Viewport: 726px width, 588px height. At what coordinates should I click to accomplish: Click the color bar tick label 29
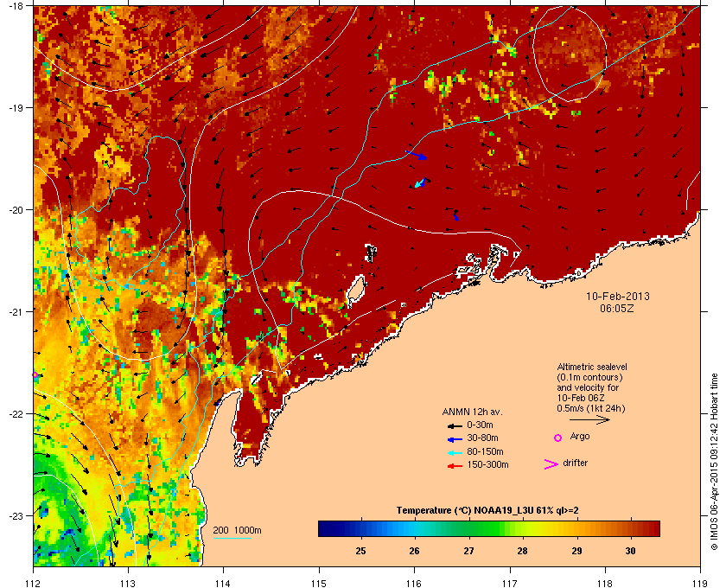pos(576,551)
